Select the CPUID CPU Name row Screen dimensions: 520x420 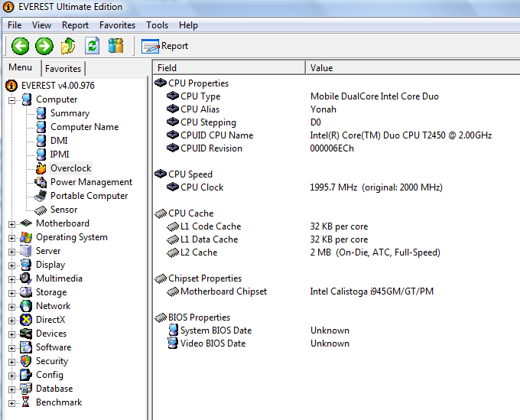(336, 135)
